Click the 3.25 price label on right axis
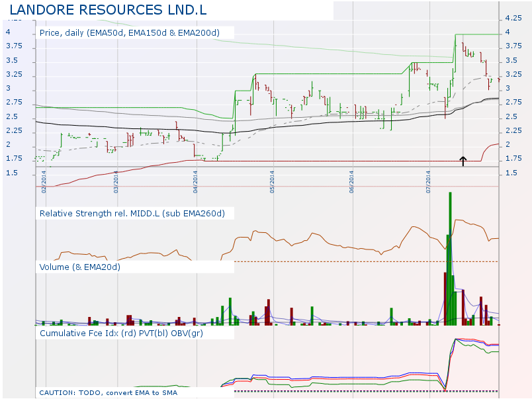This screenshot has width=532, height=399. coord(513,74)
